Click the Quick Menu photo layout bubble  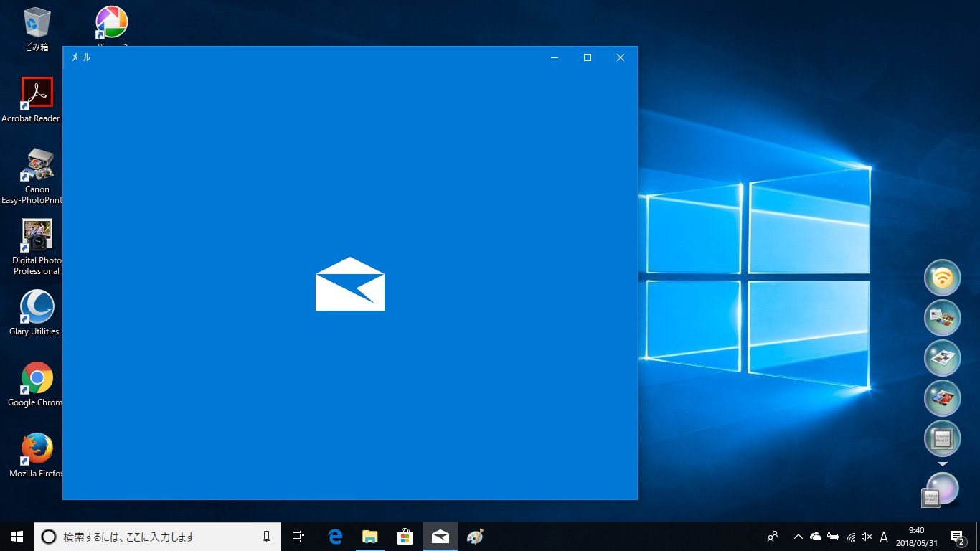(942, 318)
